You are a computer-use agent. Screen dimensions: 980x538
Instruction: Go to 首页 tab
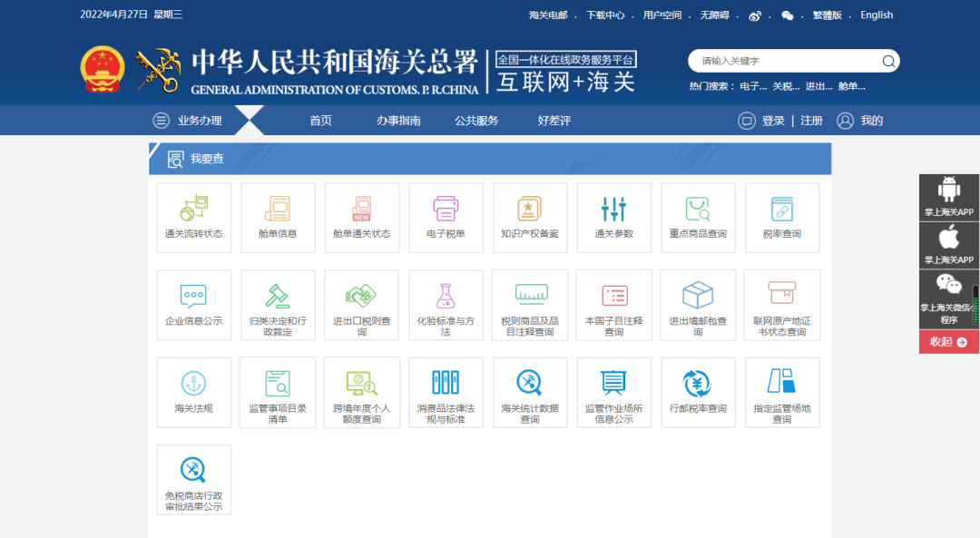(320, 121)
